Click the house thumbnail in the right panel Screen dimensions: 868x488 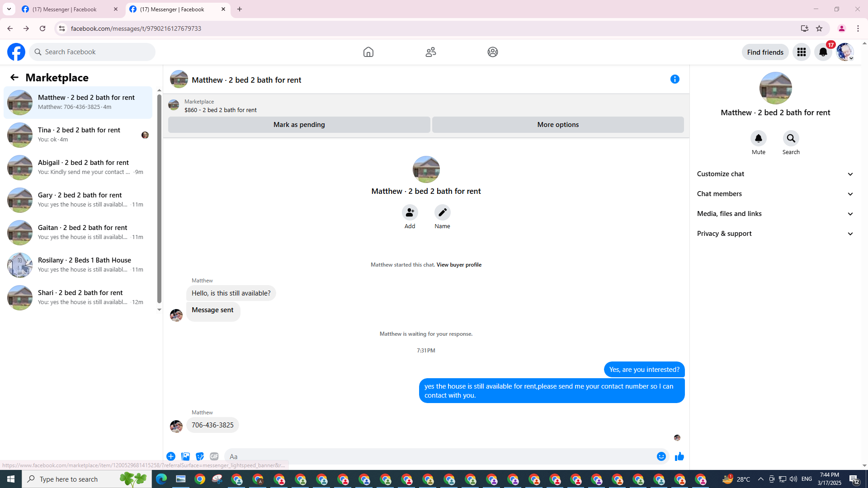(x=776, y=88)
